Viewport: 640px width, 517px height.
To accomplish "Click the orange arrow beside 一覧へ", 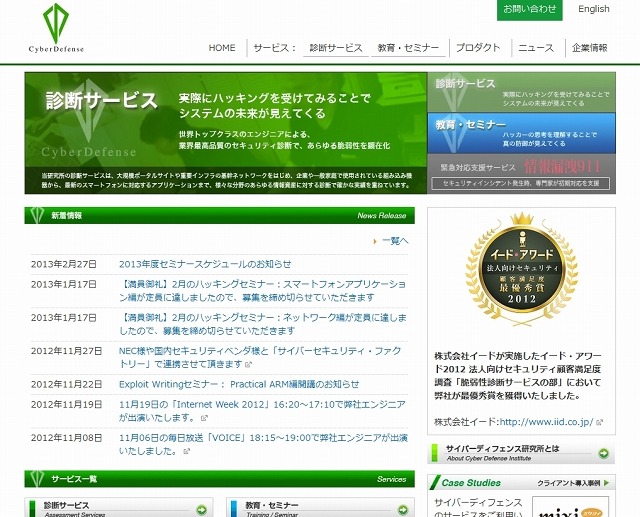I will (375, 242).
